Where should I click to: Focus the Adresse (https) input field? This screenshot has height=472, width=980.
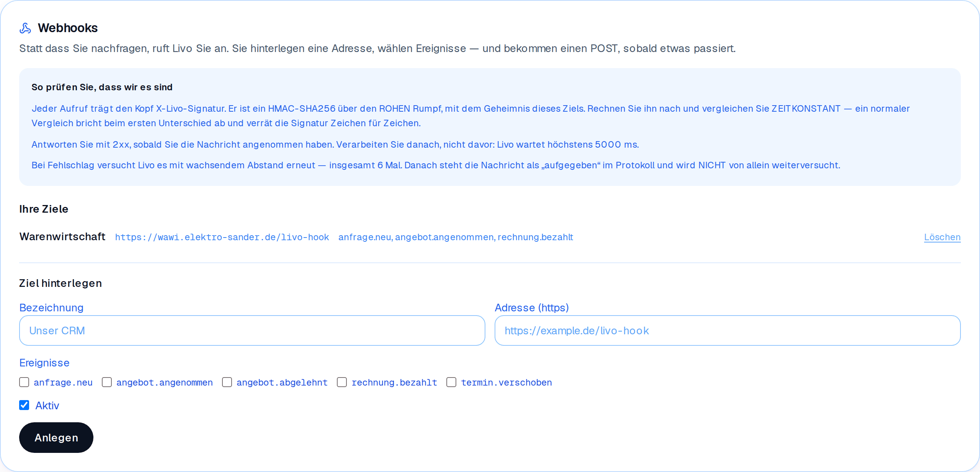[728, 330]
